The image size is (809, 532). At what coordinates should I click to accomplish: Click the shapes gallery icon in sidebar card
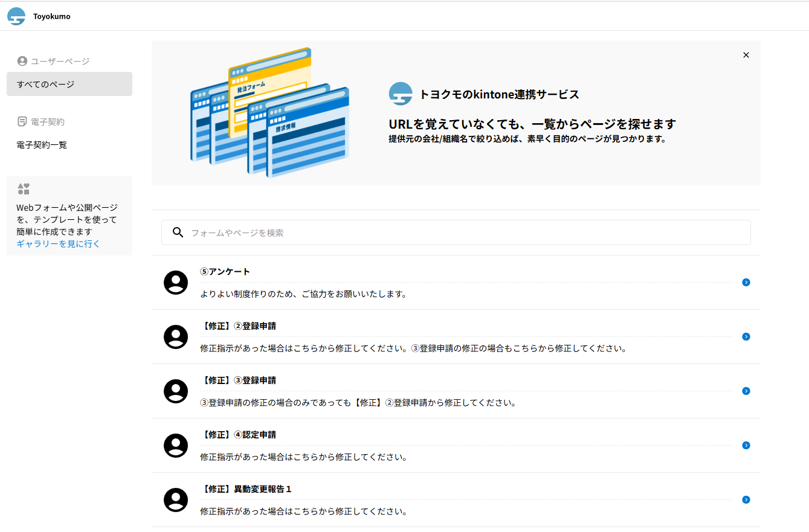tap(24, 189)
